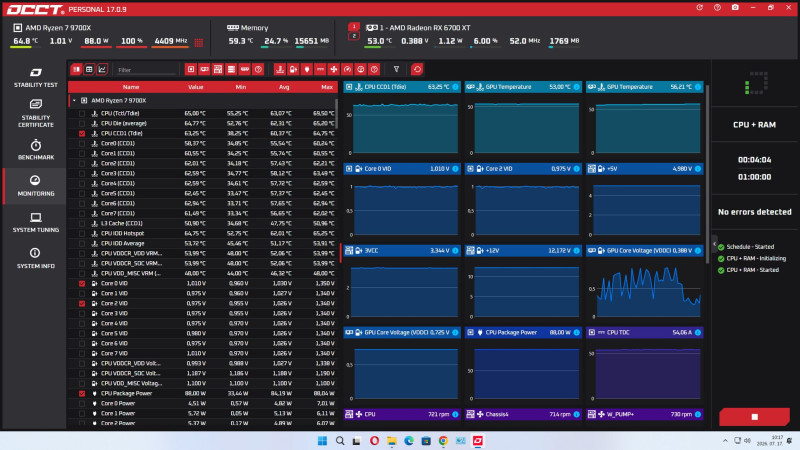Select GPU 1 in the GPU selector

(354, 27)
